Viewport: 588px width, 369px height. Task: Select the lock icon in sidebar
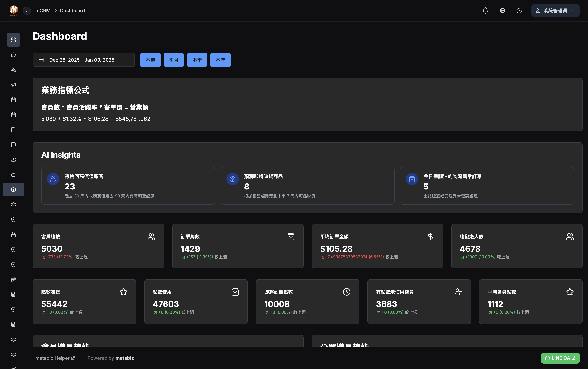[x=13, y=235]
